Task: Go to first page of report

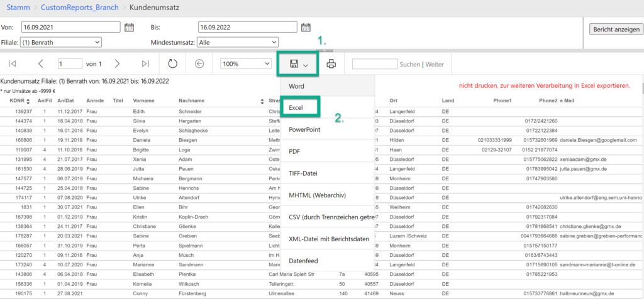Action: [x=13, y=63]
